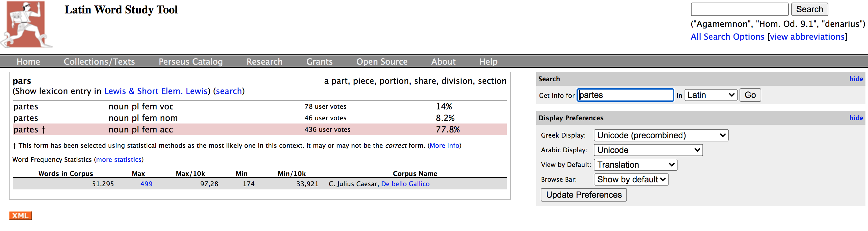Click the more statistics link
Viewport: 868px width, 231px height.
click(119, 160)
